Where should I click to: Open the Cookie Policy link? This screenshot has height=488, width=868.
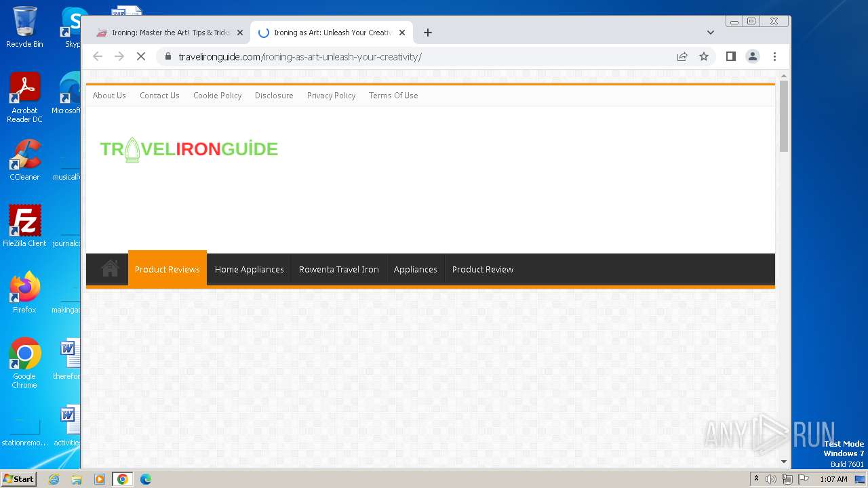pyautogui.click(x=217, y=96)
